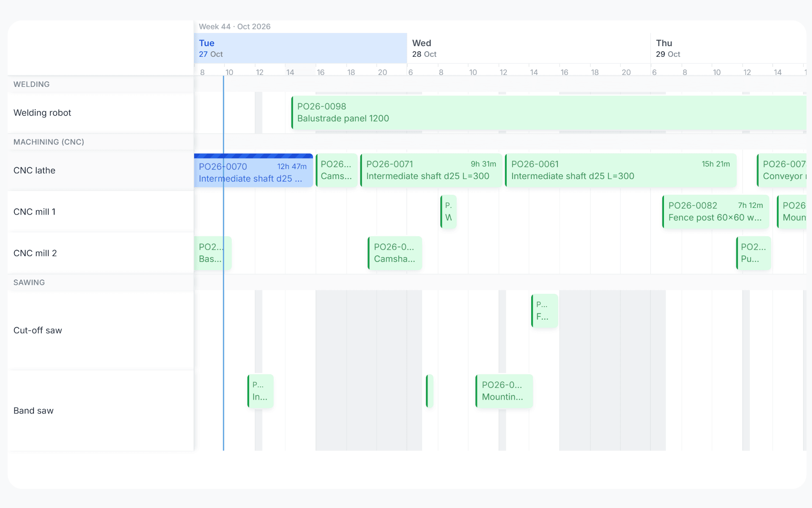
Task: Open the Pu... task on CNC mill 2
Action: pos(753,253)
